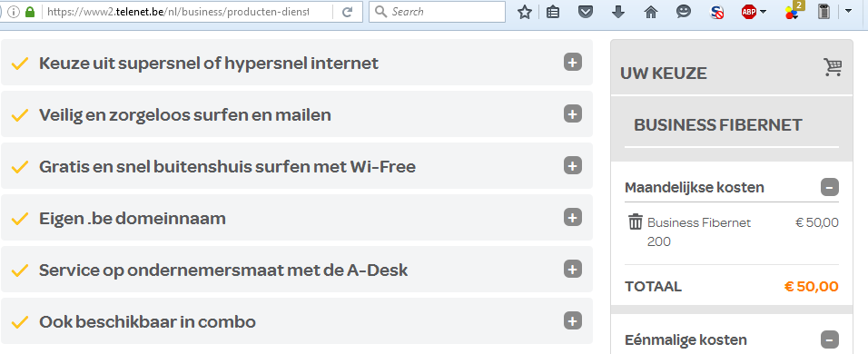Expand 'Veilig en zorgeloos surfen en mailen'
This screenshot has height=354, width=868.
(x=573, y=114)
